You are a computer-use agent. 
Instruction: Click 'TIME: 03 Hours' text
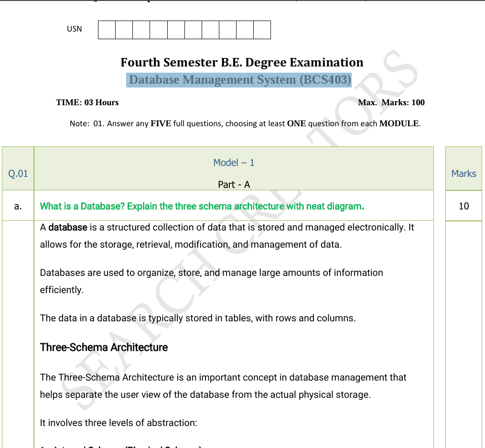(x=87, y=102)
